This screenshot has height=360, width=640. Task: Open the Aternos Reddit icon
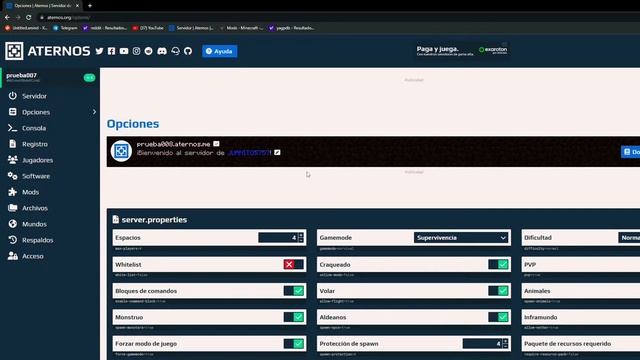click(x=149, y=51)
